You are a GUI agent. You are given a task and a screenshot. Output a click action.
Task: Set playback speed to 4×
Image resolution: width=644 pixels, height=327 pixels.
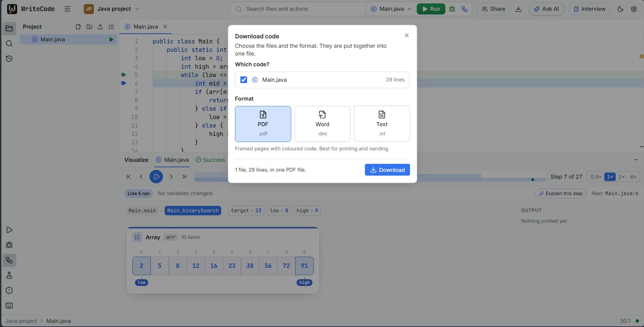633,177
